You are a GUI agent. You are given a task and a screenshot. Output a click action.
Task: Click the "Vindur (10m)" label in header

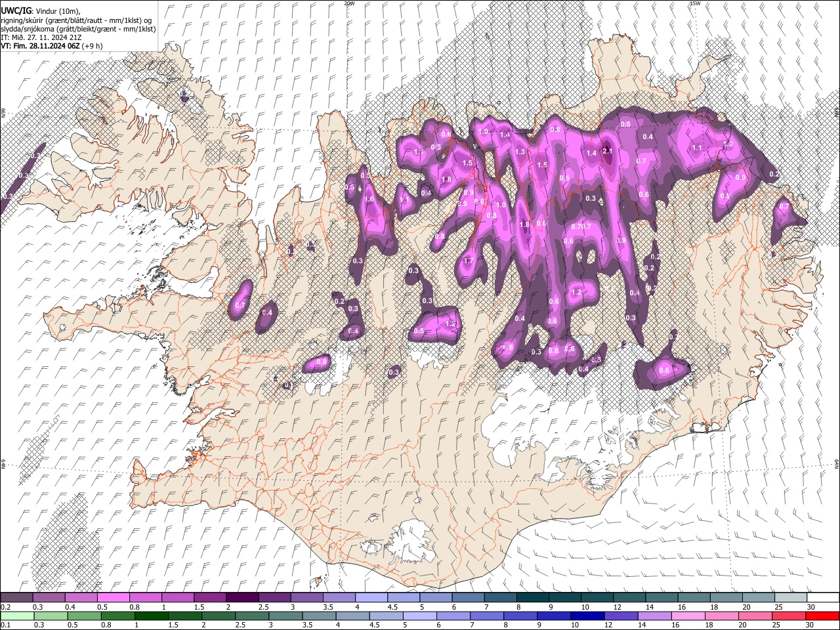point(56,11)
